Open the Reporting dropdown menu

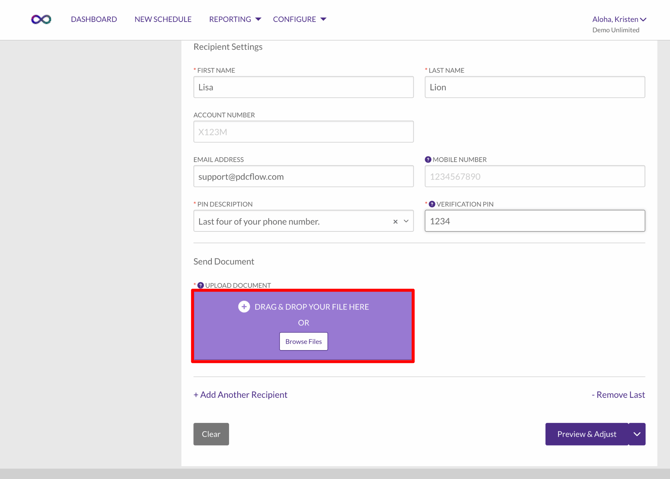(x=234, y=19)
